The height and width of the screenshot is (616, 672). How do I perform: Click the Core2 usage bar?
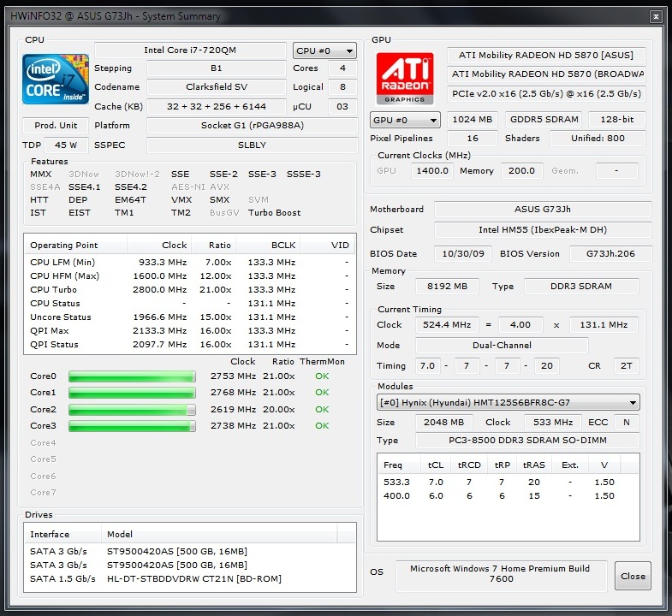click(132, 410)
